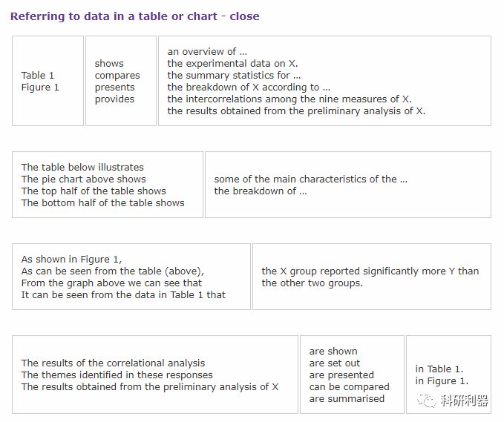Select the 'Table 1' text in first box
504x422 pixels.
coord(38,75)
